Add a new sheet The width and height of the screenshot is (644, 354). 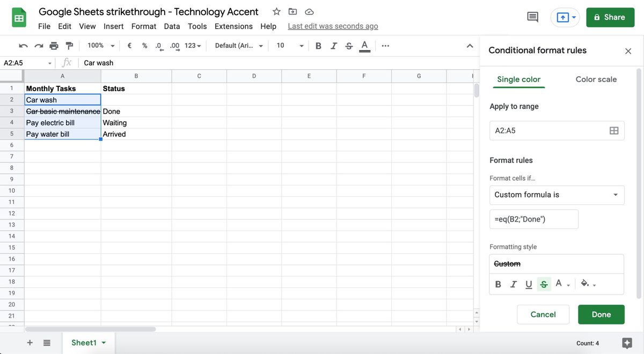(x=30, y=343)
